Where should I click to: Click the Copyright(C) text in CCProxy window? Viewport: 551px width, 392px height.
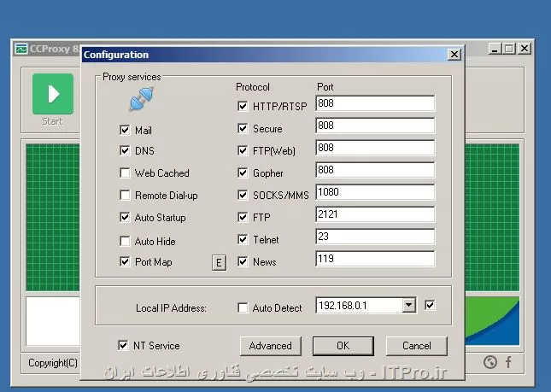(53, 362)
